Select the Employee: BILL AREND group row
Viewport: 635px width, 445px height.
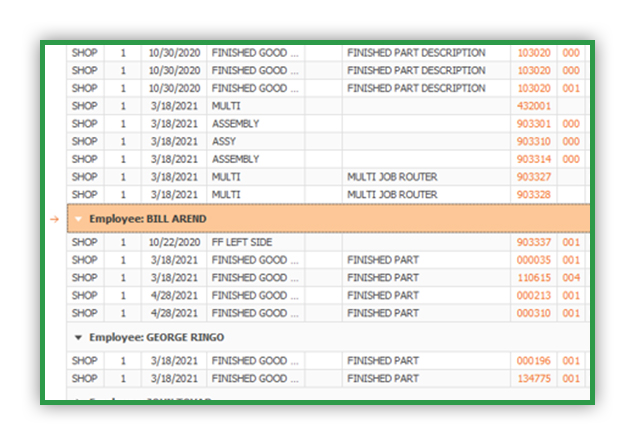pyautogui.click(x=328, y=219)
